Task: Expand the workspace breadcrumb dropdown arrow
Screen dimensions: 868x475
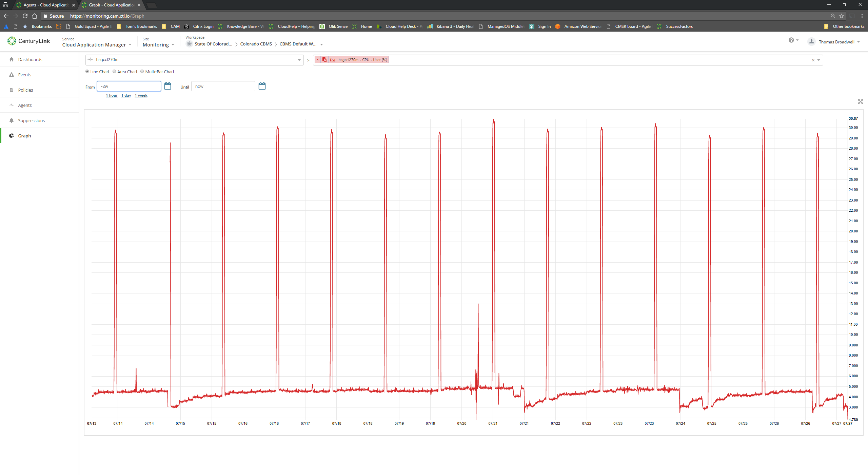Action: click(x=321, y=44)
